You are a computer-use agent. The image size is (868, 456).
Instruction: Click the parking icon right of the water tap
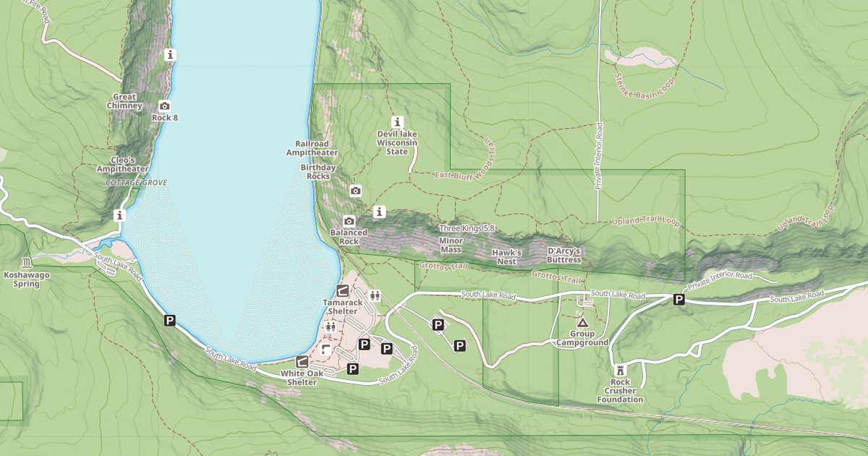coord(365,345)
